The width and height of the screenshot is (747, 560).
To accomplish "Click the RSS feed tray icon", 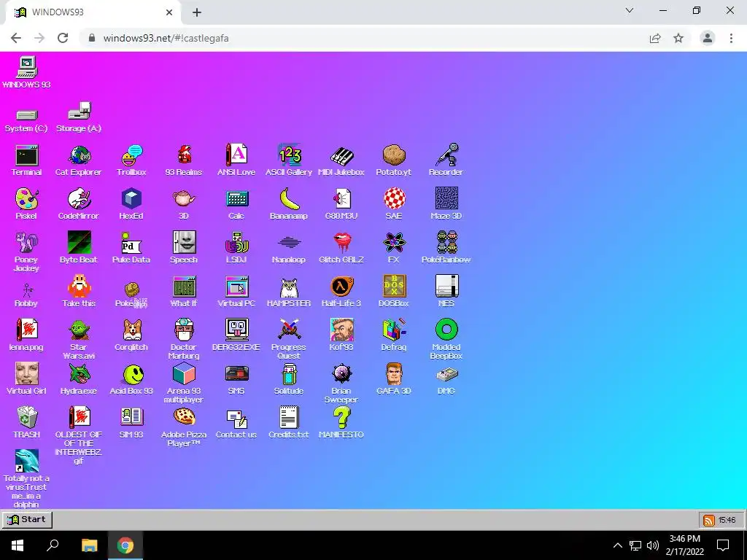I will click(x=709, y=520).
